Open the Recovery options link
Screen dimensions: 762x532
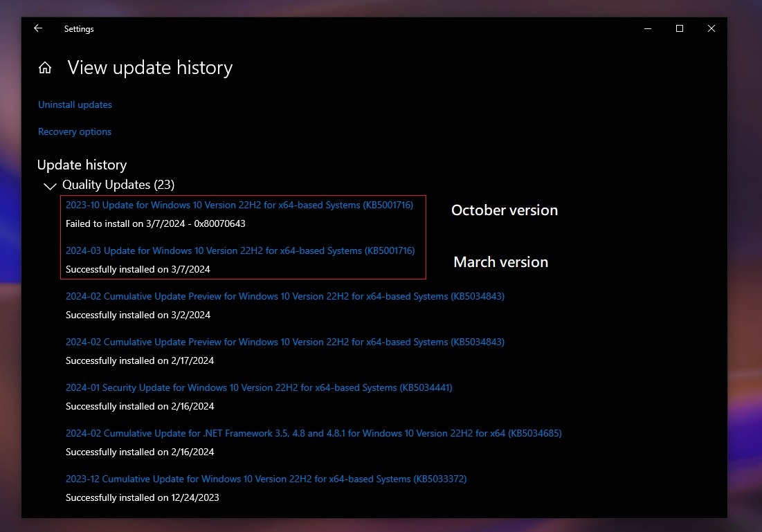click(75, 131)
